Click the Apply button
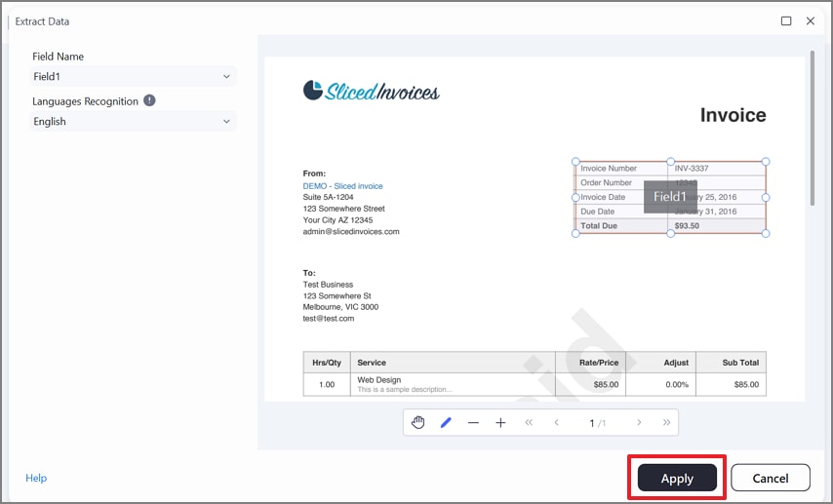 point(677,478)
